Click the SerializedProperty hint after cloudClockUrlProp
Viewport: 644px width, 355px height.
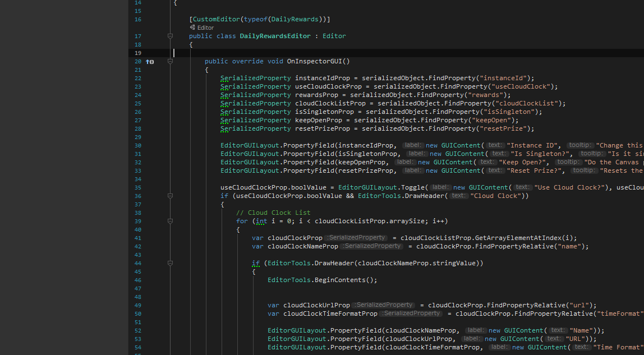(x=384, y=305)
